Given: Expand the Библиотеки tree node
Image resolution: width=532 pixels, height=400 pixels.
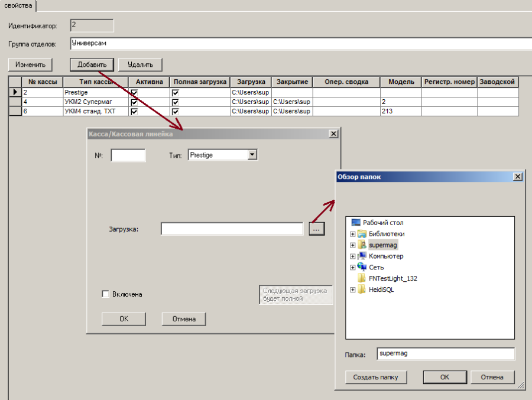Looking at the screenshot, I should (352, 234).
